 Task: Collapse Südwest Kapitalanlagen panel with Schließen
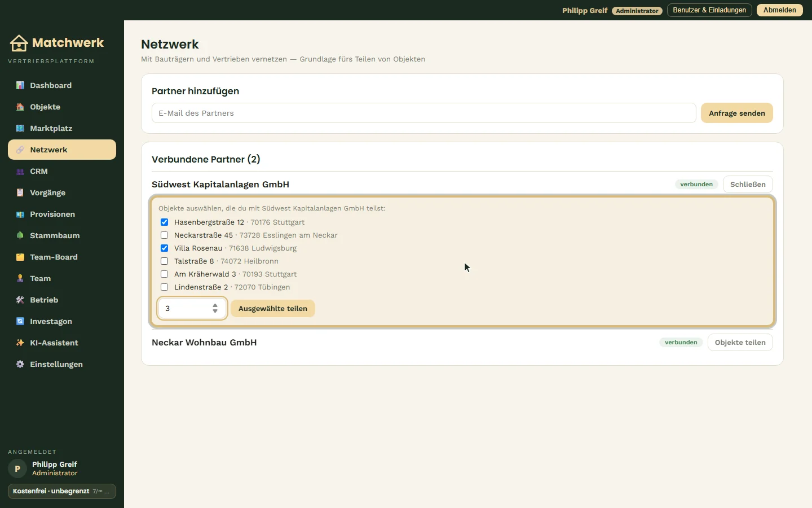(748, 185)
